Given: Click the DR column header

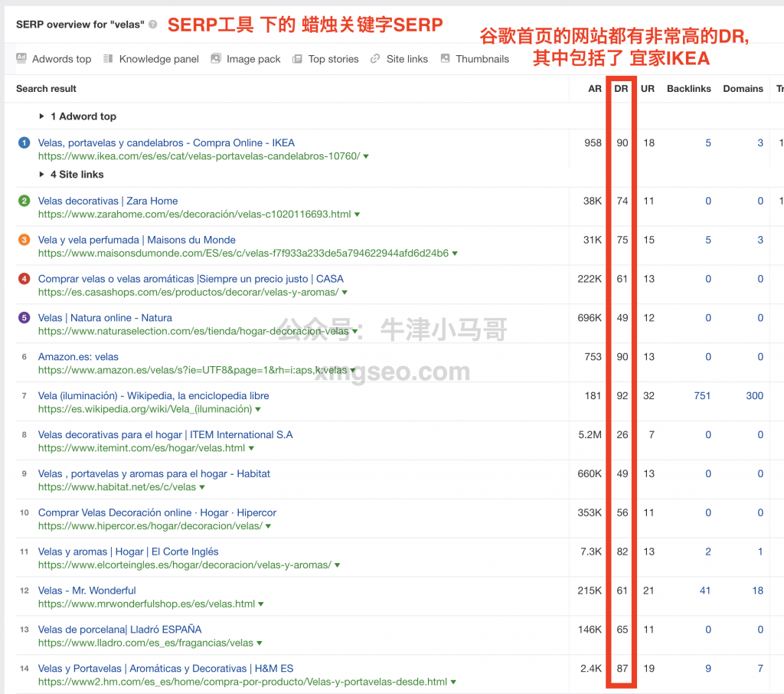Looking at the screenshot, I should pos(621,89).
